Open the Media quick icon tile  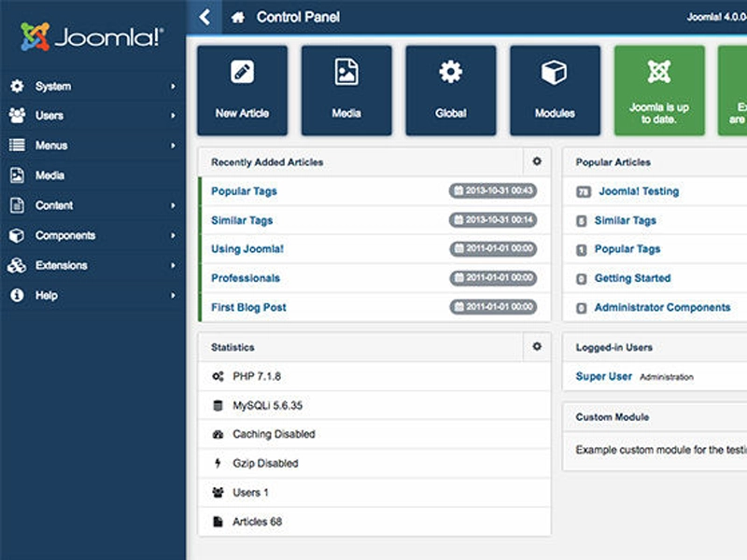point(346,91)
